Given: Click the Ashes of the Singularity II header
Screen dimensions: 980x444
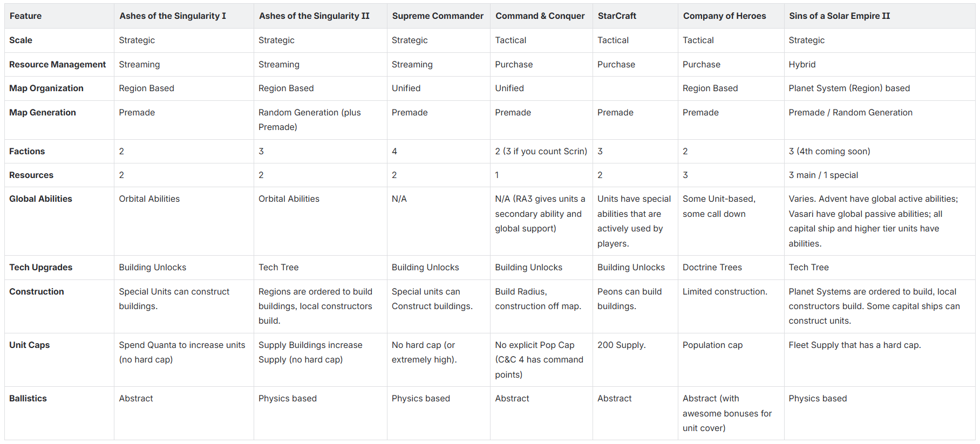Looking at the screenshot, I should 314,16.
